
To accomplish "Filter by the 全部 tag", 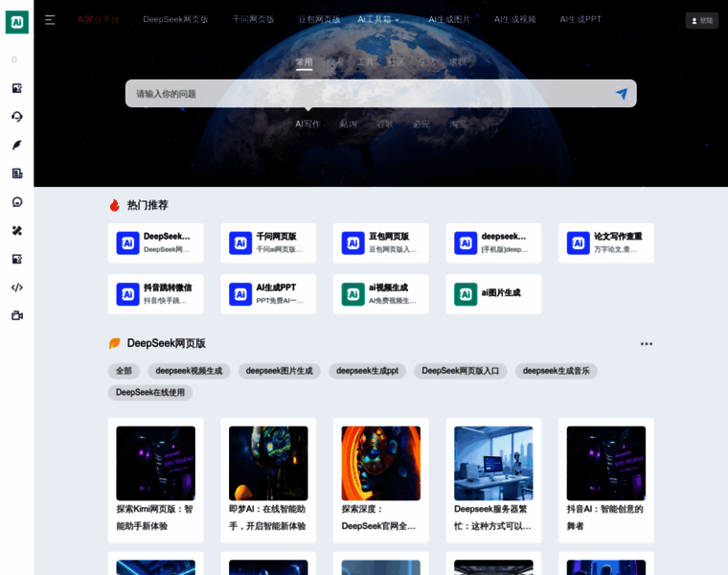I will (x=124, y=371).
